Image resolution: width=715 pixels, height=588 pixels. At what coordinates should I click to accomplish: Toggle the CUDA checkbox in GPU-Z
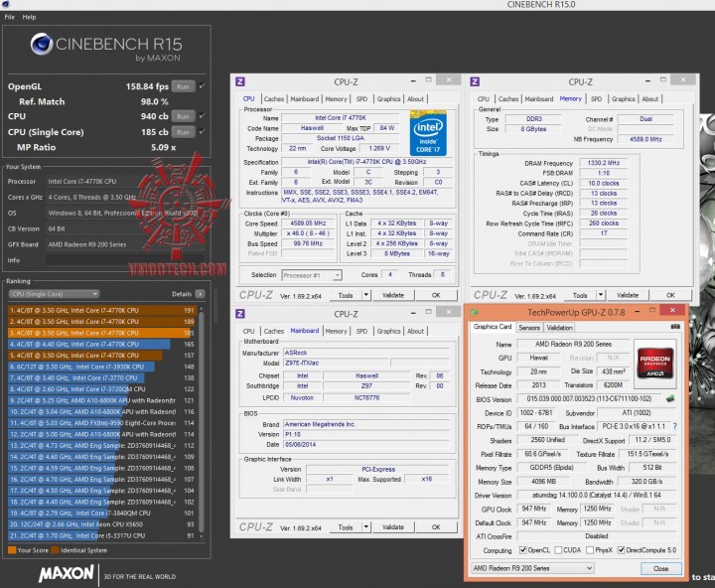(558, 550)
